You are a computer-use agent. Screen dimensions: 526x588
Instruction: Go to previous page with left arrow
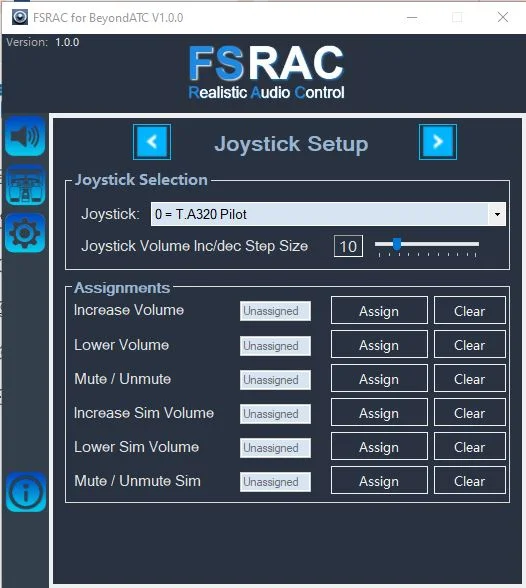tap(152, 142)
